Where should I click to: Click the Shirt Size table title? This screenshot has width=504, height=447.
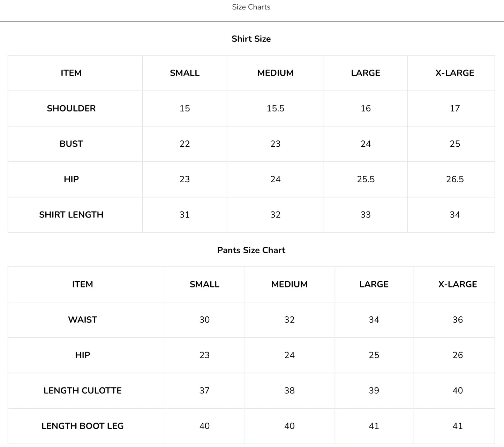[x=251, y=39]
